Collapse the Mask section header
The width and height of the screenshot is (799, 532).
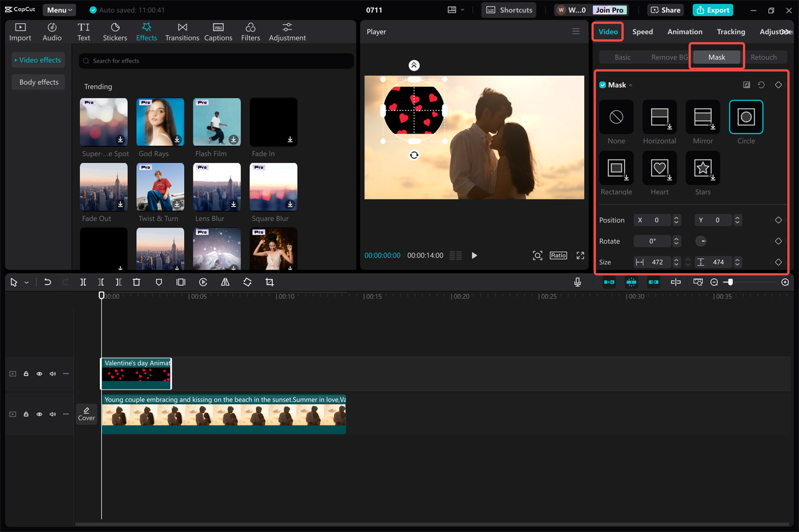coord(629,84)
